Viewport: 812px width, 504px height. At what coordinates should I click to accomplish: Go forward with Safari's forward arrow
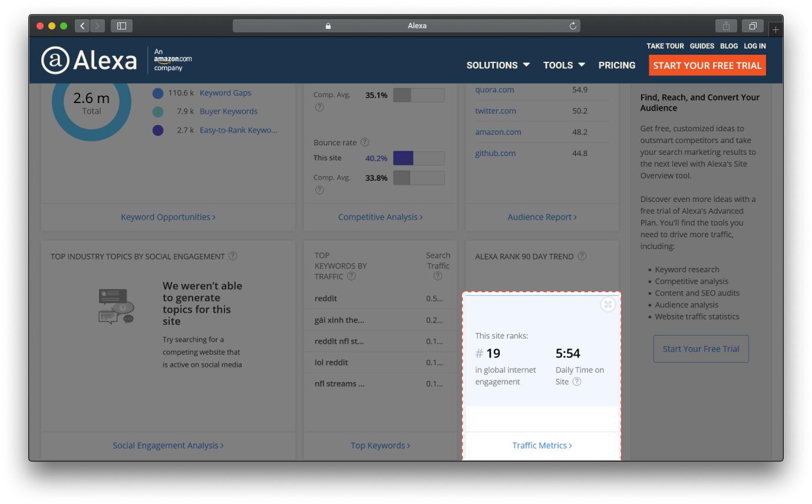[x=97, y=26]
